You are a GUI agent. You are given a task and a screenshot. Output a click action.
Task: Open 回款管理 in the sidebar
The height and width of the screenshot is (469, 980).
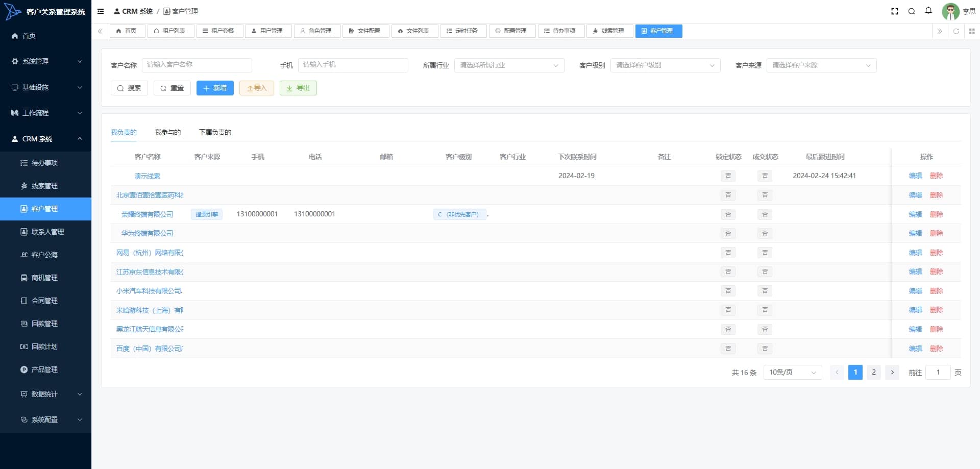pos(45,324)
